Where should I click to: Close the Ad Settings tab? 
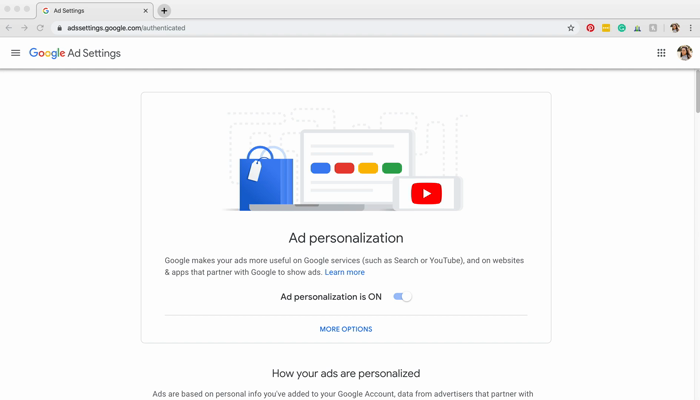coord(146,11)
